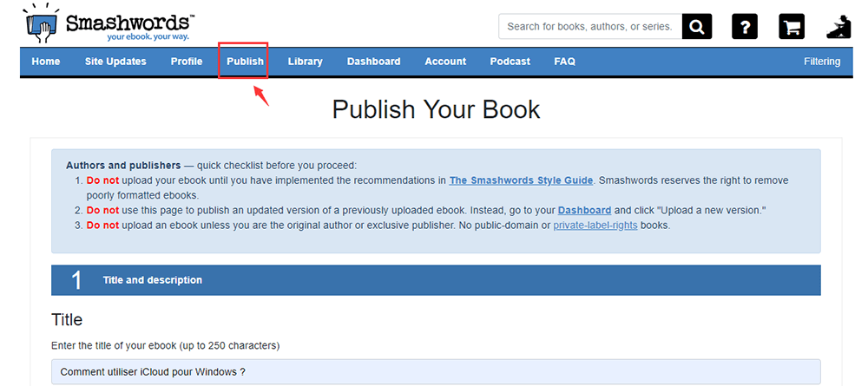Open the help question mark icon
Image resolution: width=868 pixels, height=386 pixels.
(745, 27)
